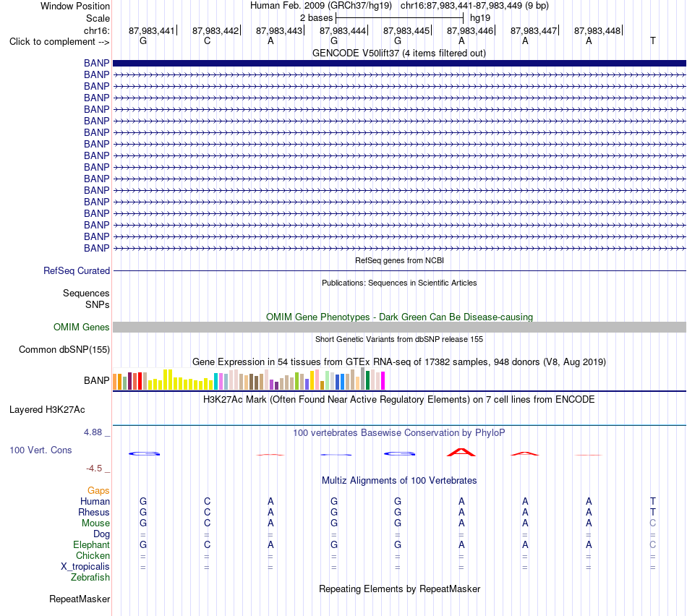Click the hg19 label beside the scale bar
The height and width of the screenshot is (616, 687).
click(479, 18)
